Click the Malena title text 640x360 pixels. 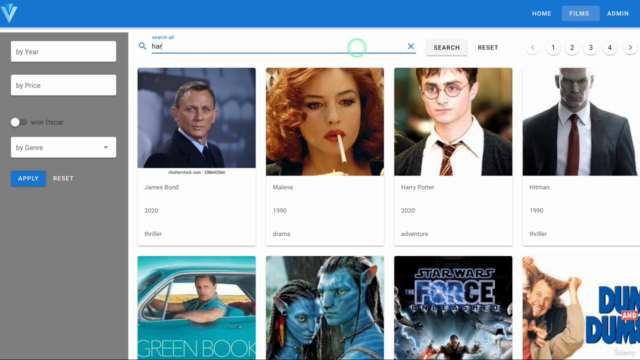click(282, 187)
